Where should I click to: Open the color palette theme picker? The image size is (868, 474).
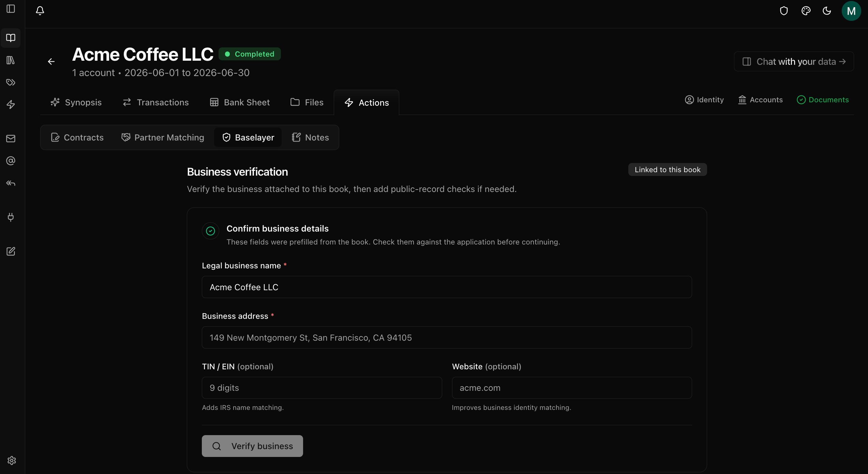click(806, 11)
